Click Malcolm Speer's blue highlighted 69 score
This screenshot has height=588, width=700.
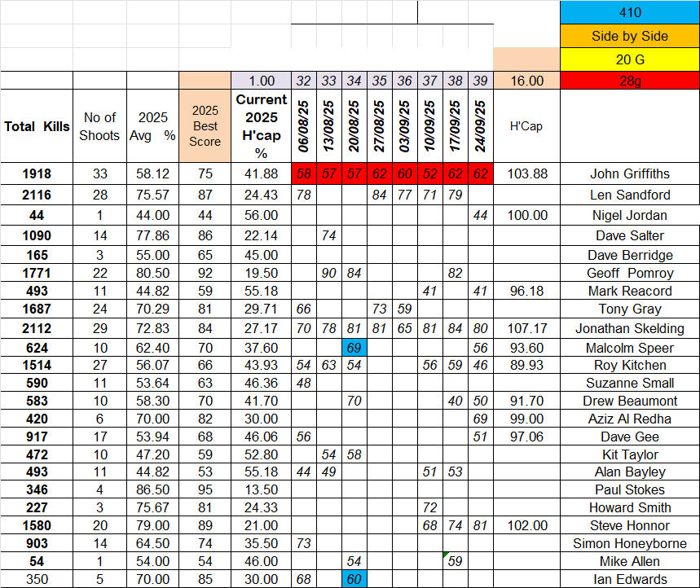pyautogui.click(x=354, y=348)
